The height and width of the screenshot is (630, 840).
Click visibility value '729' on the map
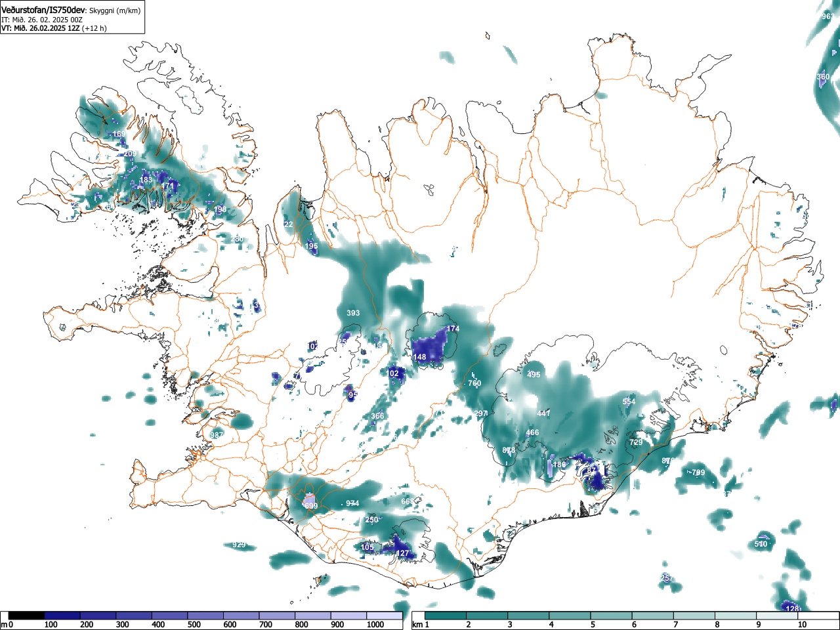636,442
